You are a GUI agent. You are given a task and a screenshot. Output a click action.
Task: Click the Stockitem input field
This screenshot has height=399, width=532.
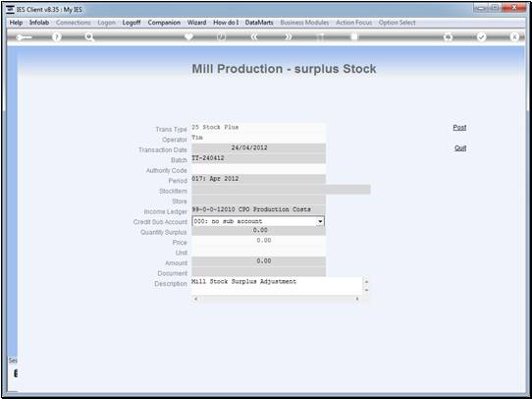[x=281, y=190]
